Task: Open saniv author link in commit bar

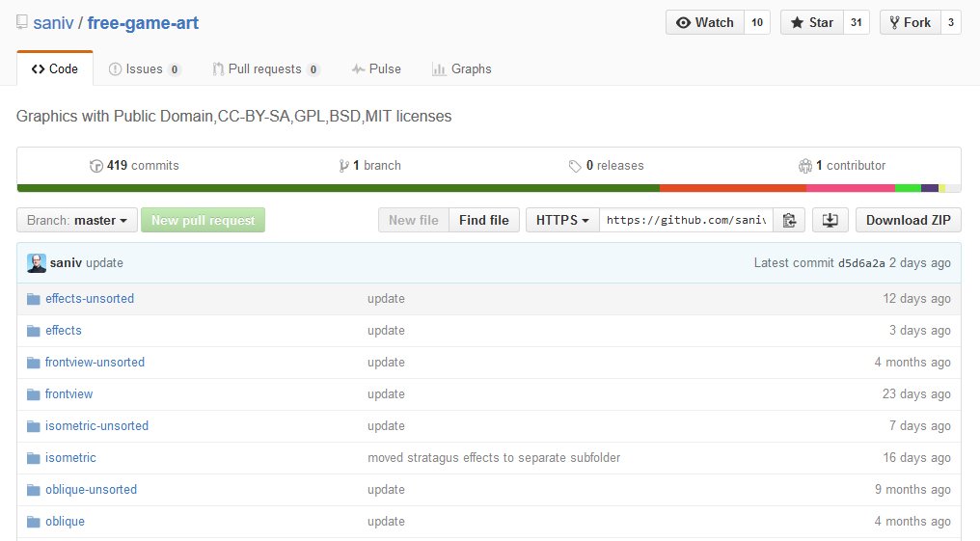Action: click(x=66, y=263)
